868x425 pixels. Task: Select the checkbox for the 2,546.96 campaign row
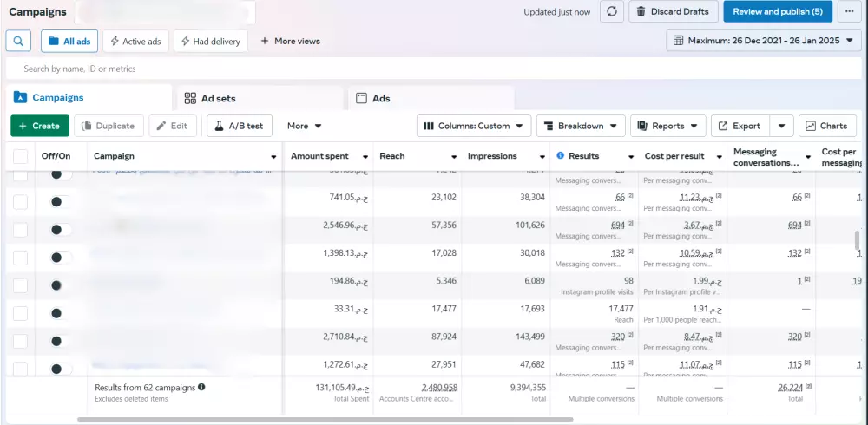tap(20, 229)
